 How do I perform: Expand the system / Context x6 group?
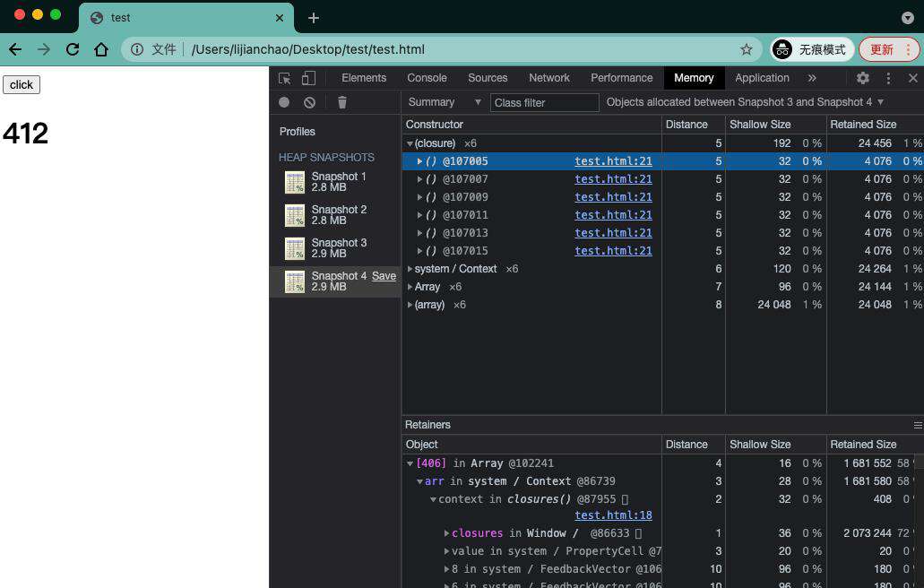(410, 269)
